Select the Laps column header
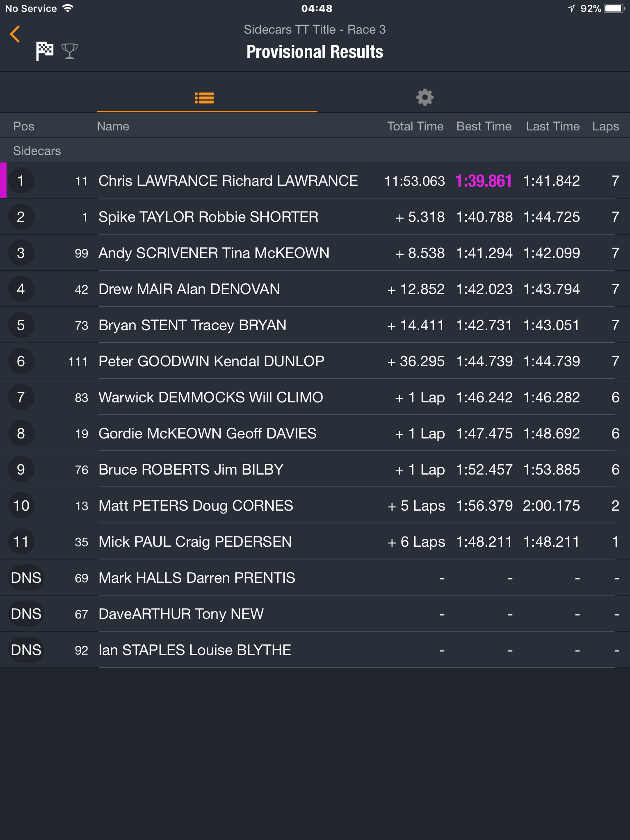This screenshot has height=840, width=630. point(605,126)
